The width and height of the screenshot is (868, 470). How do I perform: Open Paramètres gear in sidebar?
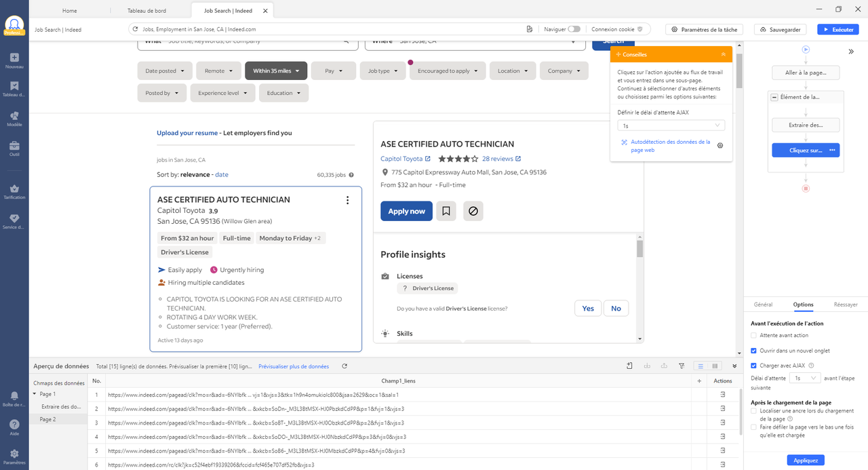tap(14, 456)
